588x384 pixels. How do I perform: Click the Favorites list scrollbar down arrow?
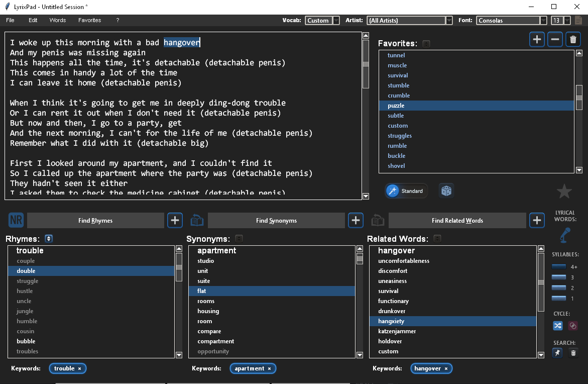point(579,170)
